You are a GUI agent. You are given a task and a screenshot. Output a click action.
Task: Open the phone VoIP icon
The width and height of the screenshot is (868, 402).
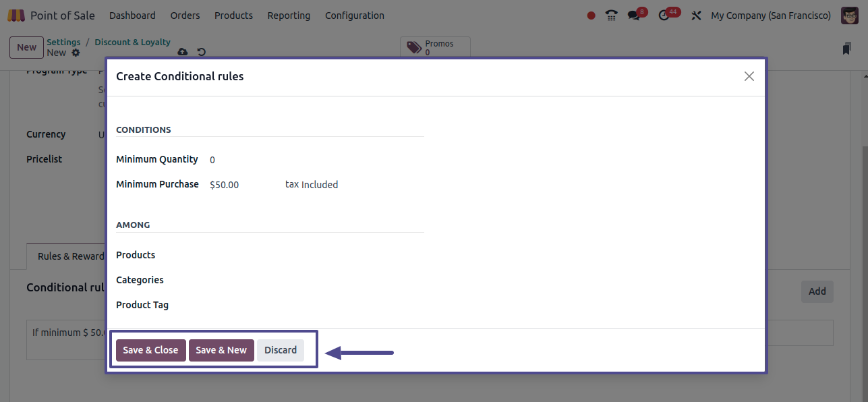click(x=612, y=16)
